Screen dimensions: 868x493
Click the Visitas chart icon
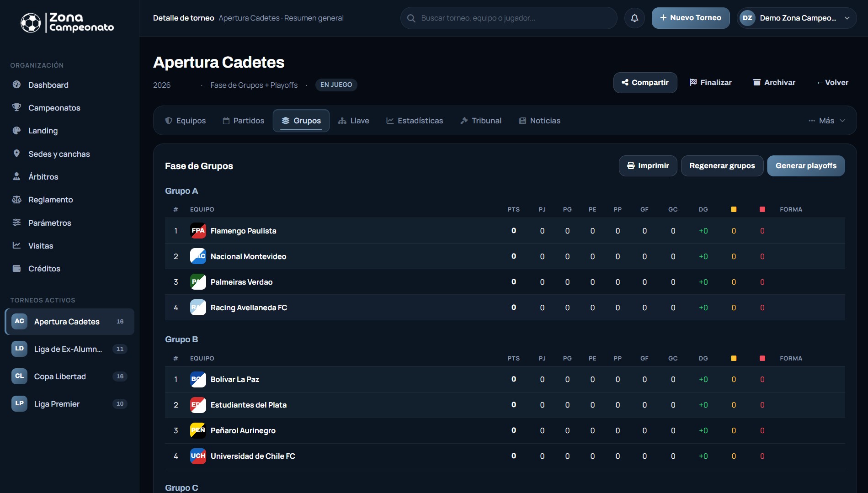point(17,245)
